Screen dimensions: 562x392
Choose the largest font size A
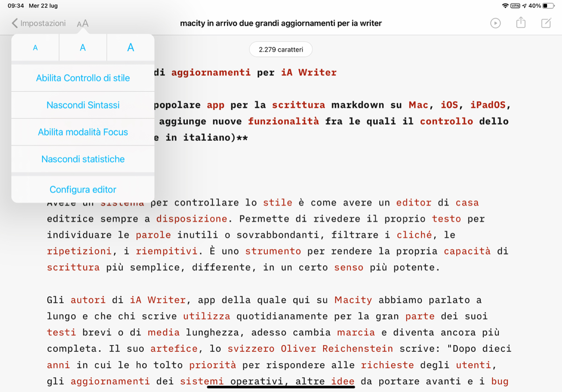(131, 48)
